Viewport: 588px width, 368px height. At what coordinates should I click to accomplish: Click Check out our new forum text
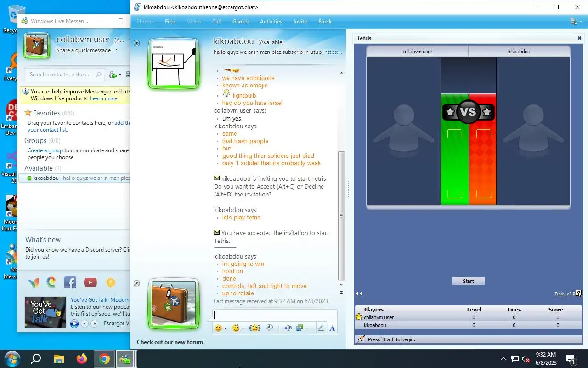(171, 342)
